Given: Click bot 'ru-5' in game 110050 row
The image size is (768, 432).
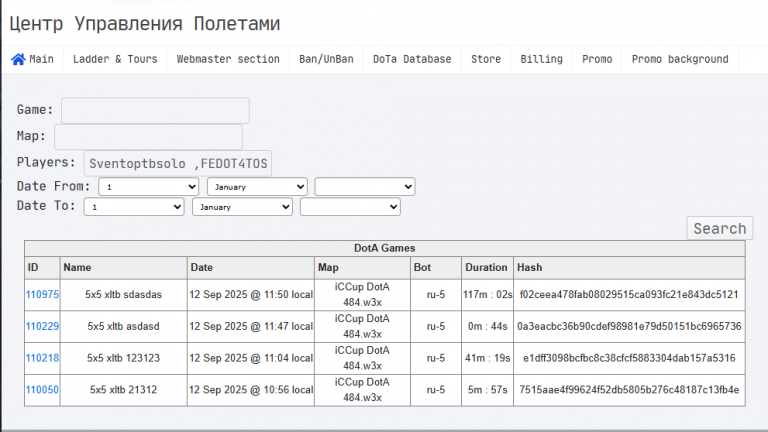Looking at the screenshot, I should 436,390.
